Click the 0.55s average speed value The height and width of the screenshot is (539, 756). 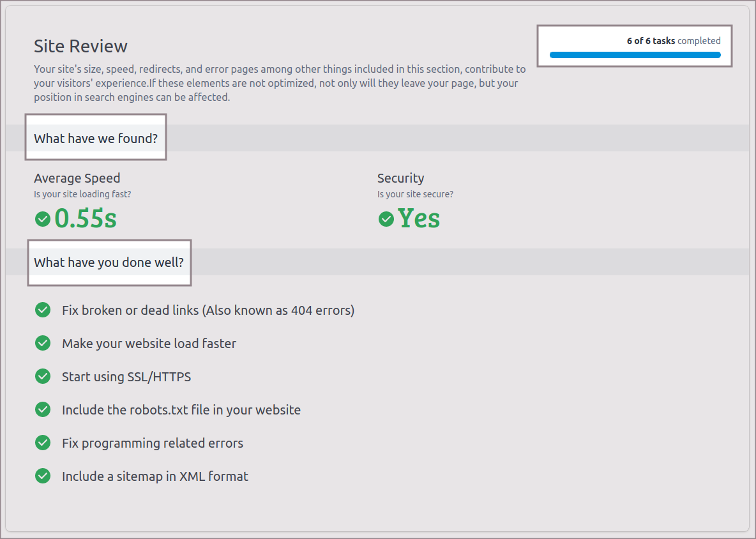click(86, 218)
